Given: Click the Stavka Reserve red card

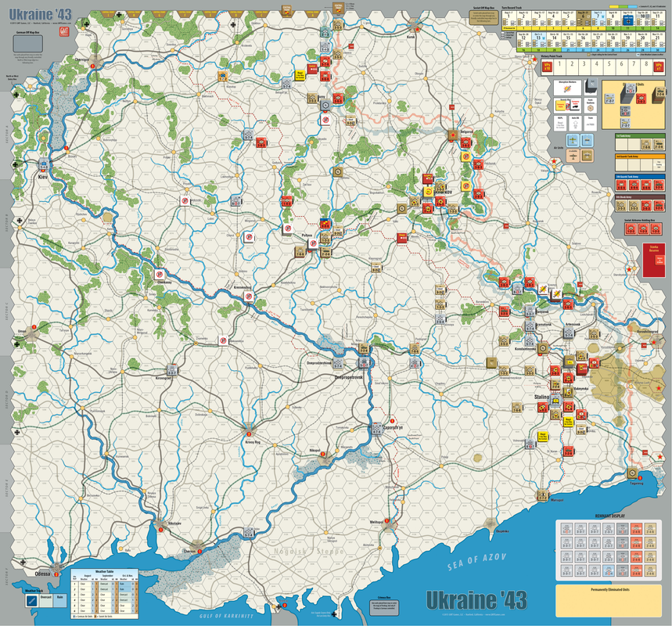Looking at the screenshot, I should tap(654, 261).
